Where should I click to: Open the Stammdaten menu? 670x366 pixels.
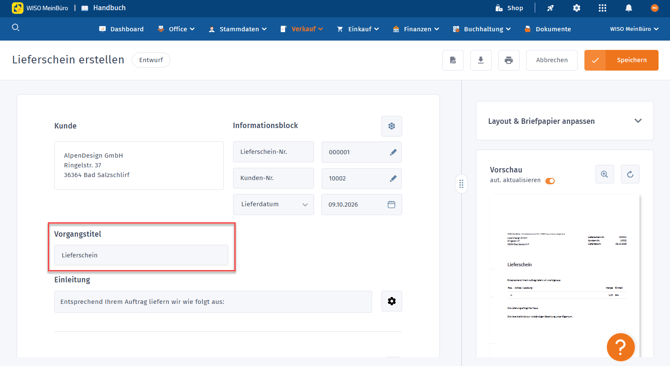click(238, 29)
